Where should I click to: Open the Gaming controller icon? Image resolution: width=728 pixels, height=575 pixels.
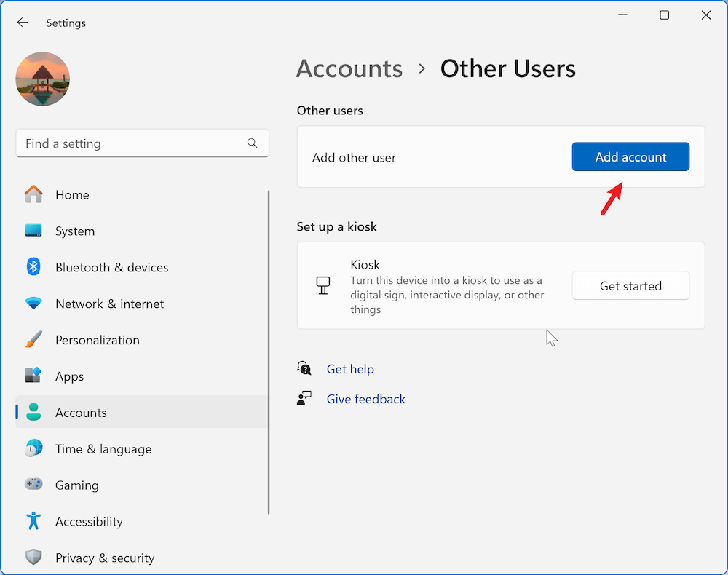pyautogui.click(x=33, y=485)
